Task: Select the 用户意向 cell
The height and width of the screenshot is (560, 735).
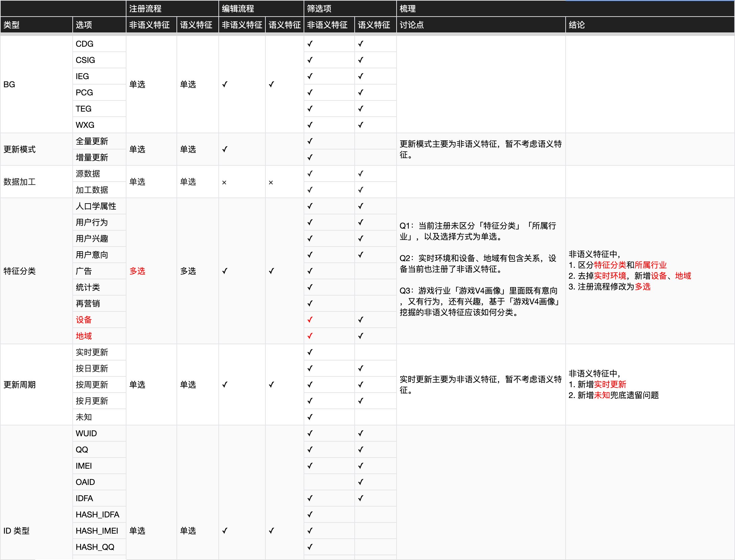Action: click(x=99, y=255)
